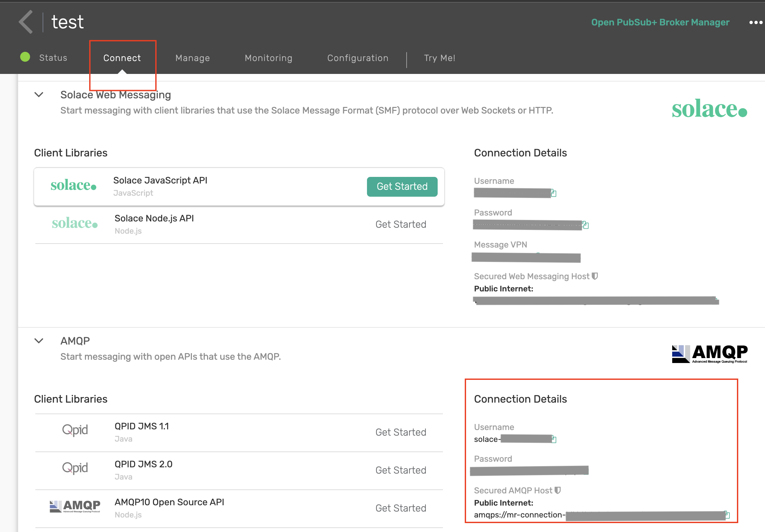
Task: Click the service name 'test' in header
Action: pos(67,22)
